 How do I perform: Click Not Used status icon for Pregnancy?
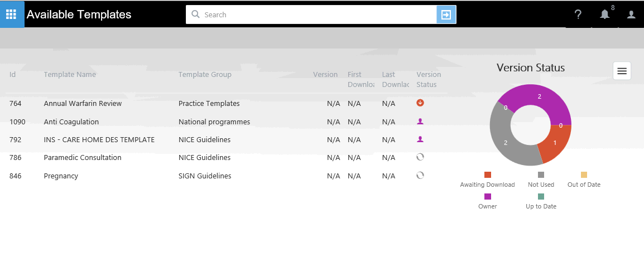(x=420, y=176)
